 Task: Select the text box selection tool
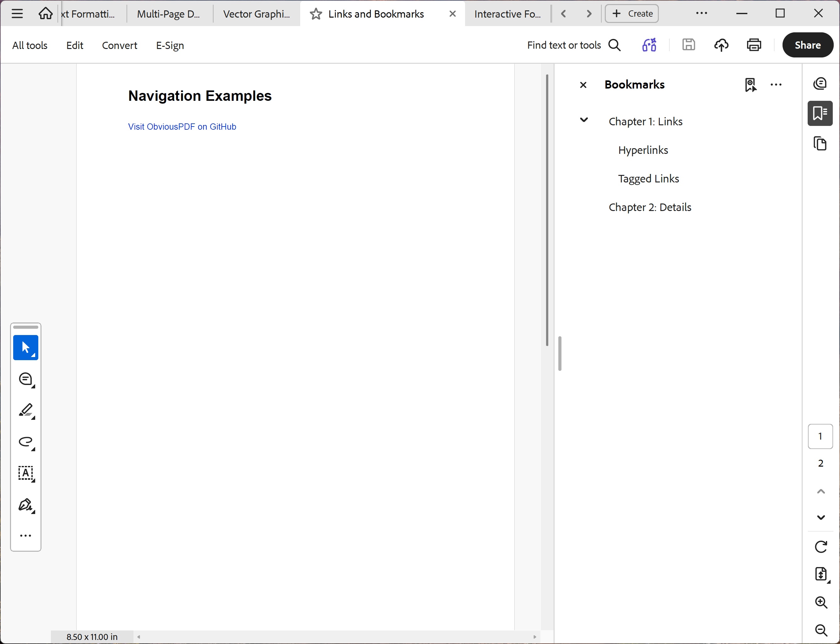click(x=25, y=474)
